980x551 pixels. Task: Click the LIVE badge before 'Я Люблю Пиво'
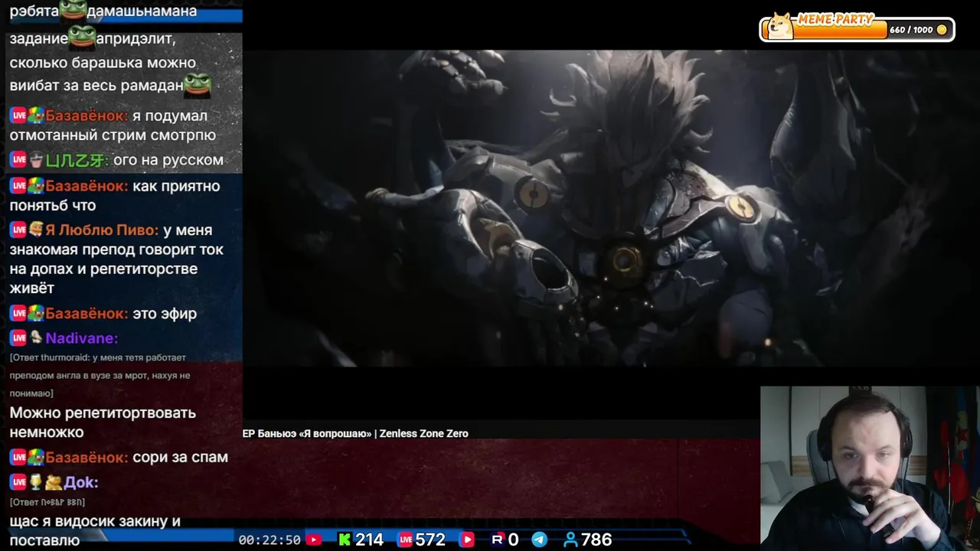[x=18, y=230]
